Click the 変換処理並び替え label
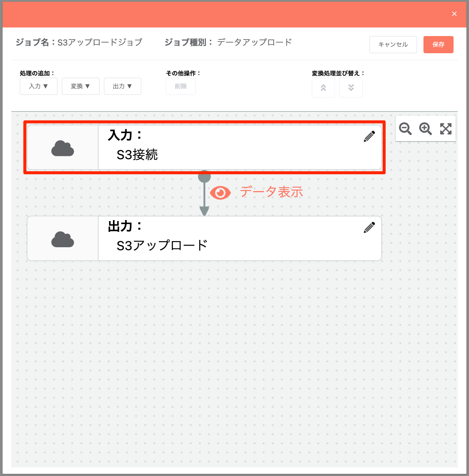This screenshot has width=469, height=476. (x=338, y=73)
